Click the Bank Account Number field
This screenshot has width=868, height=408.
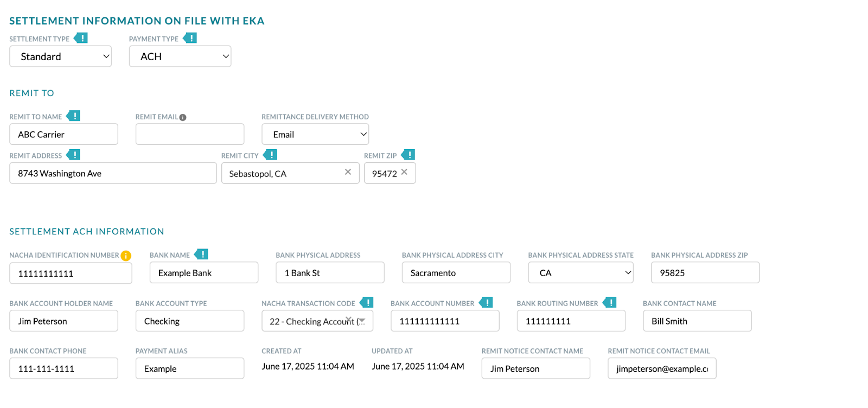[x=445, y=321]
